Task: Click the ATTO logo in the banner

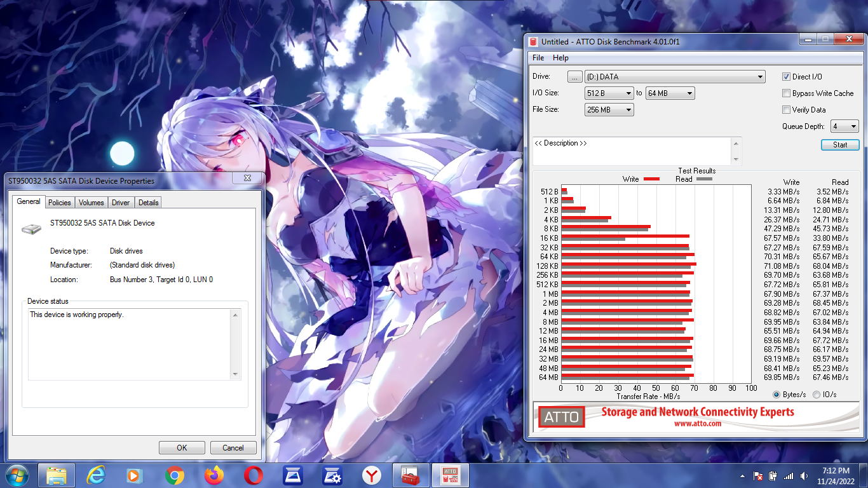Action: pyautogui.click(x=561, y=417)
